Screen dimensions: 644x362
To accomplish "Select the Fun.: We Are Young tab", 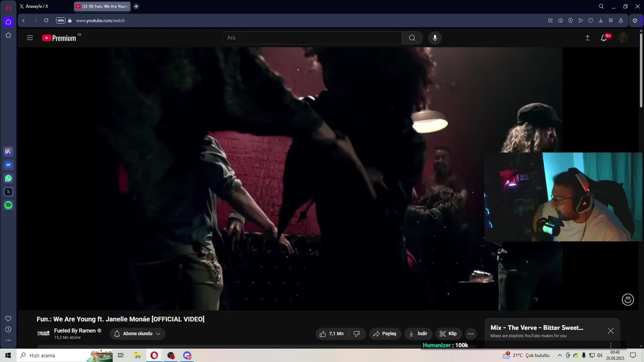I will click(x=102, y=7).
